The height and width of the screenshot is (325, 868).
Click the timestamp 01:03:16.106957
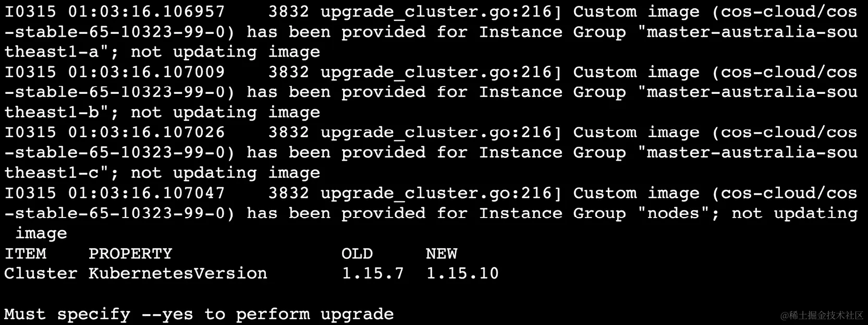146,11
